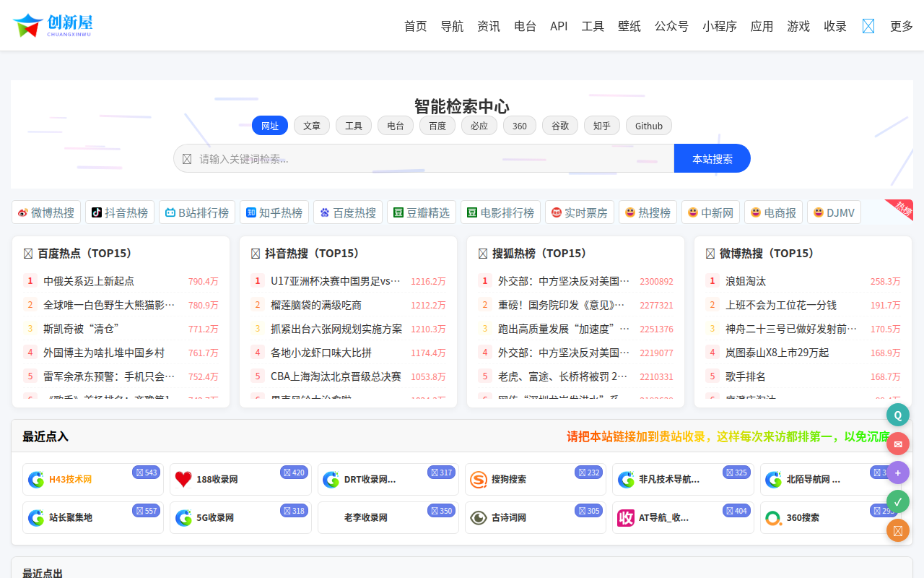Open the 电影排行榜 tab
The image size is (924, 578).
pyautogui.click(x=500, y=212)
